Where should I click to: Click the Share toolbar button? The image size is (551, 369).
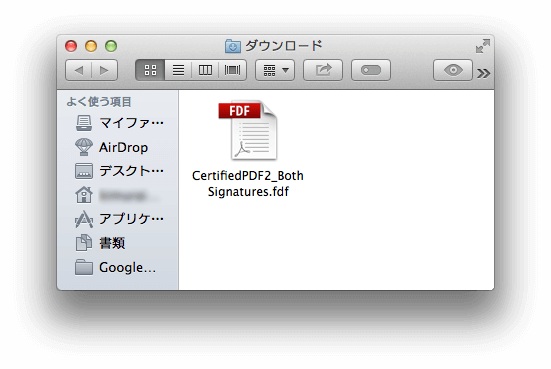pos(323,70)
